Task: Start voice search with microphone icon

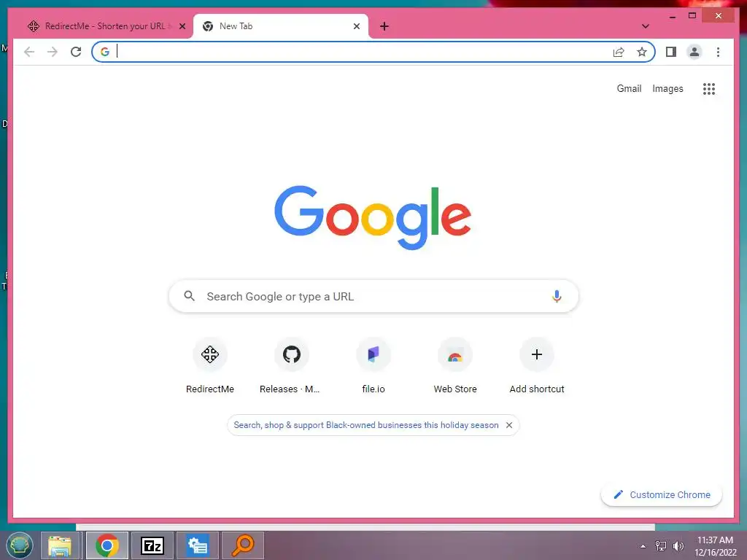Action: (x=557, y=296)
